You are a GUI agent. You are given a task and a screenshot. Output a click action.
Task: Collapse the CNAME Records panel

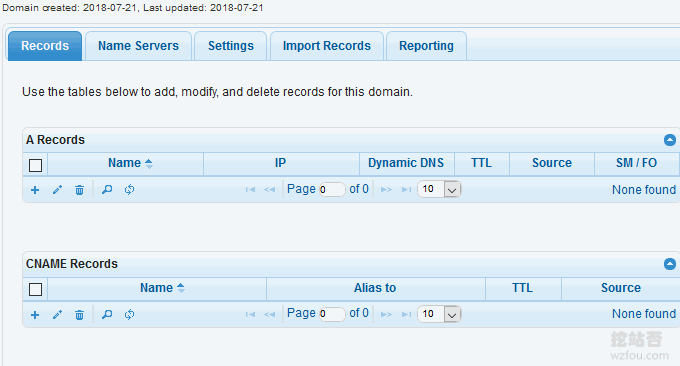click(x=670, y=264)
